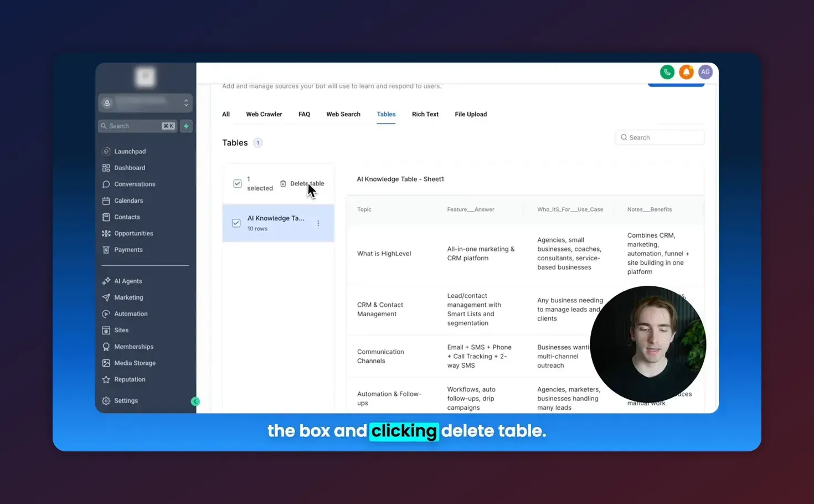Click the sidebar Search box
This screenshot has height=504, width=814.
coord(134,126)
